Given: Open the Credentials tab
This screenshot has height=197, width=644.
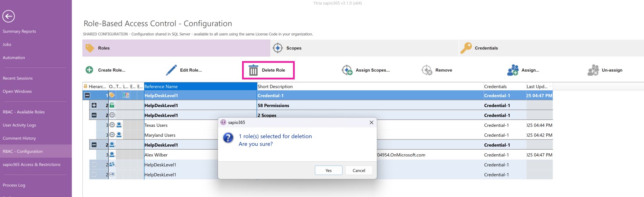Looking at the screenshot, I should [x=486, y=48].
